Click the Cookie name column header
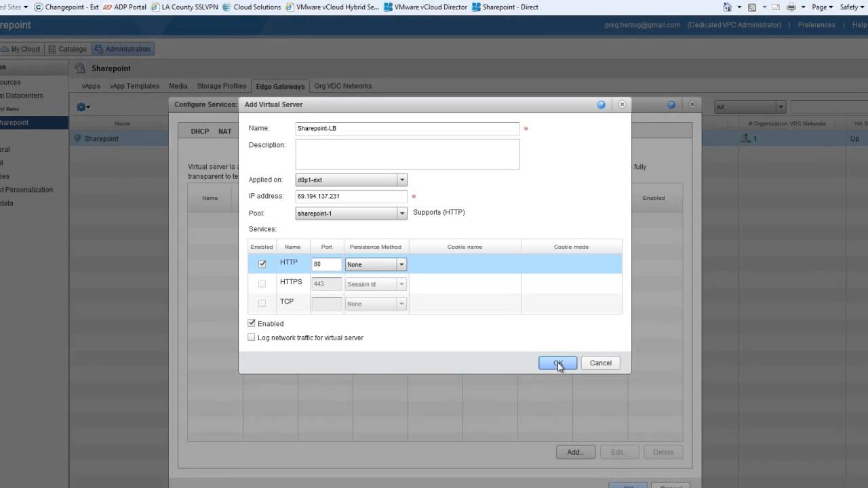Image resolution: width=868 pixels, height=488 pixels. pos(465,247)
